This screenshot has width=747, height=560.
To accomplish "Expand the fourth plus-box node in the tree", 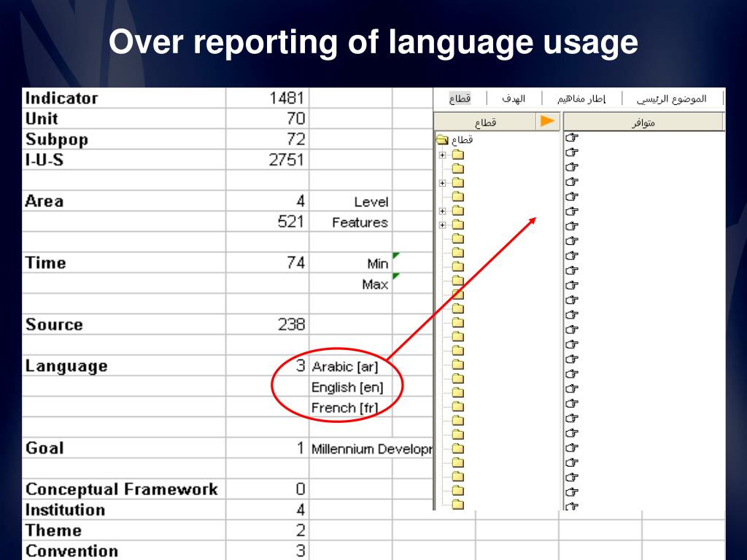I will tap(442, 225).
